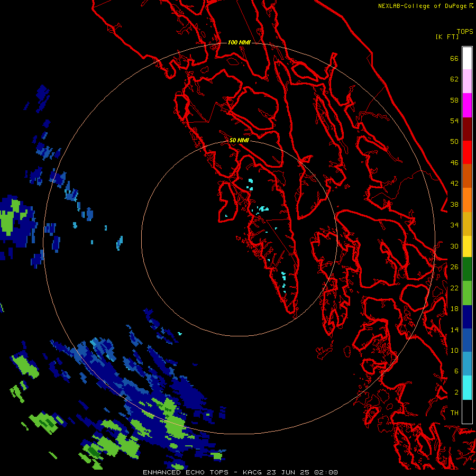Screen dimensions: 476x476
Task: Click the black TH threshold legend swatch
Action: point(467,411)
